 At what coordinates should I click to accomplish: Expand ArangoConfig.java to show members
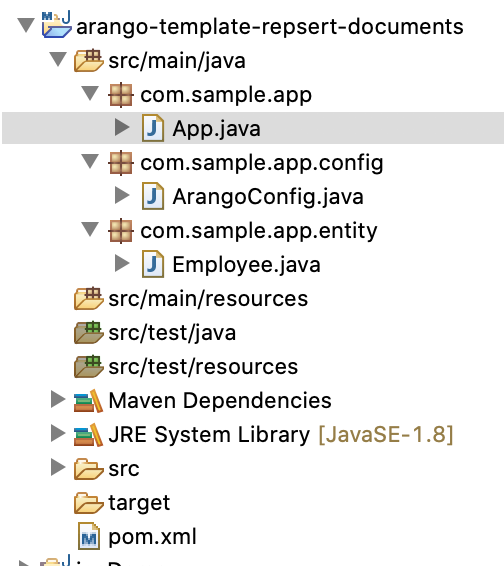122,196
